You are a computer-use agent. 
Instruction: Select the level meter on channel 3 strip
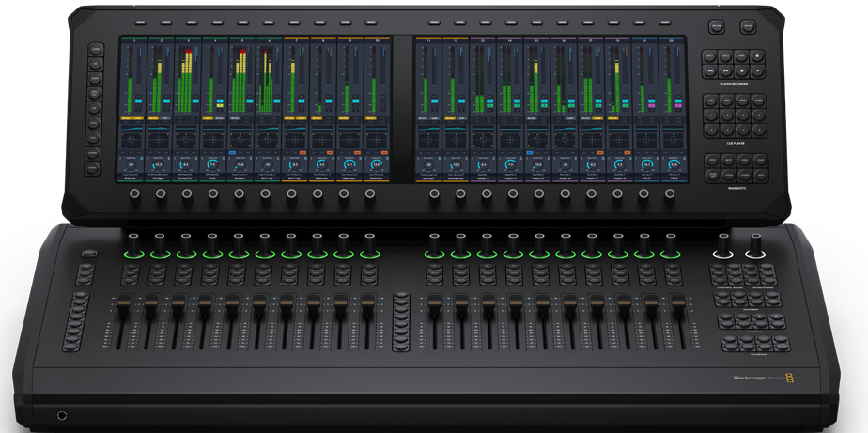coord(185,79)
